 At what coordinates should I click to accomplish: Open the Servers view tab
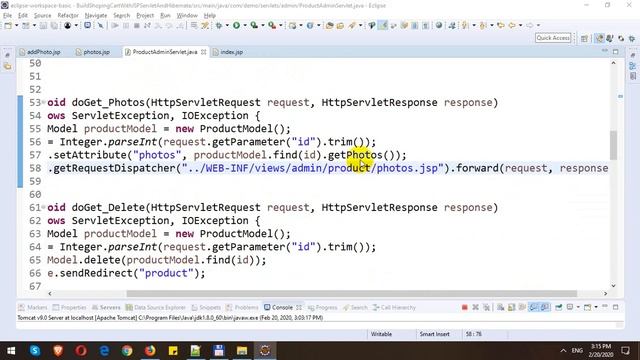click(106, 307)
